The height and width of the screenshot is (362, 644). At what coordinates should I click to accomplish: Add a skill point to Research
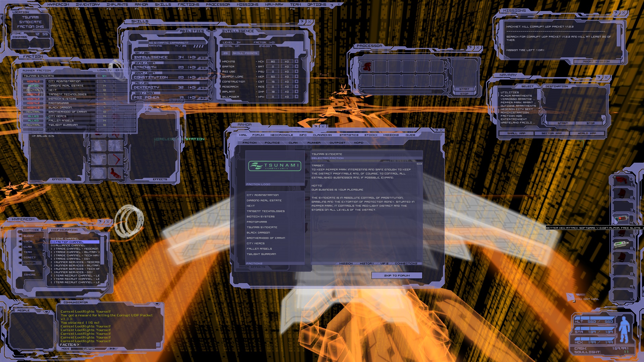(x=296, y=87)
